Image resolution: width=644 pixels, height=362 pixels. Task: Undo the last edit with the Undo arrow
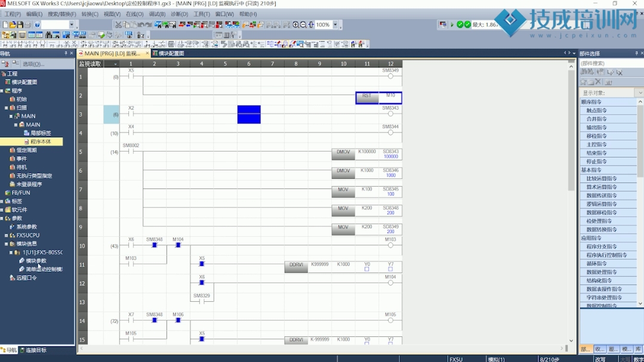(x=141, y=25)
